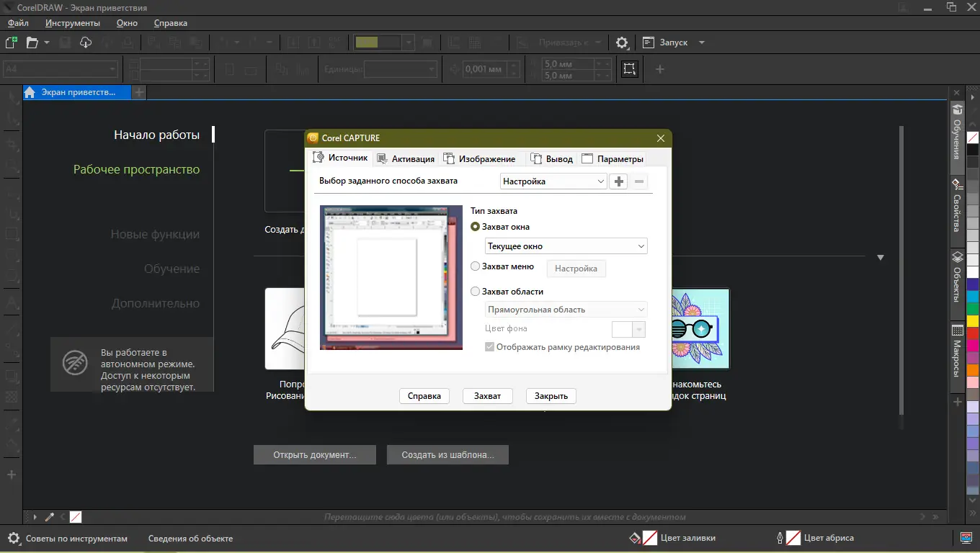Click the gear icon beside Советы по инструментам
The width and height of the screenshot is (980, 553).
pyautogui.click(x=14, y=538)
